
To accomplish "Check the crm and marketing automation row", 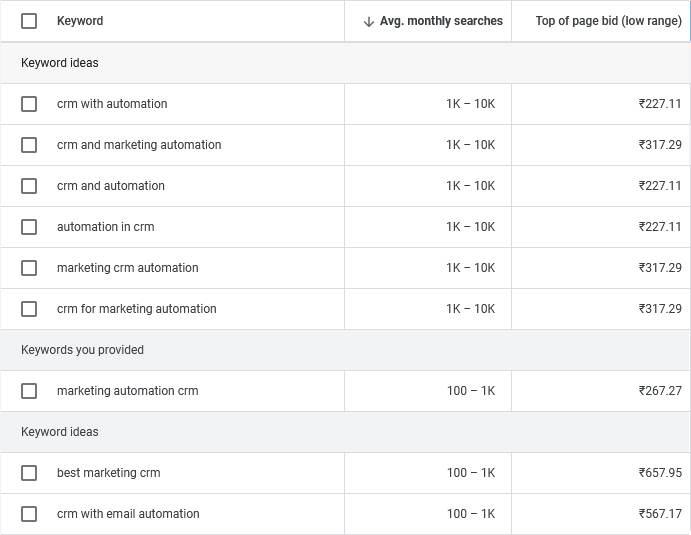I will point(29,145).
